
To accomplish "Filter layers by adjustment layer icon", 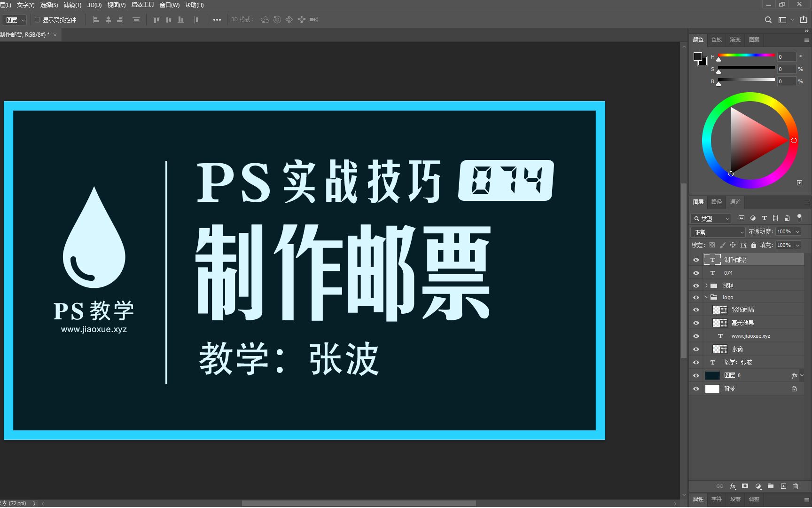I will tap(753, 218).
